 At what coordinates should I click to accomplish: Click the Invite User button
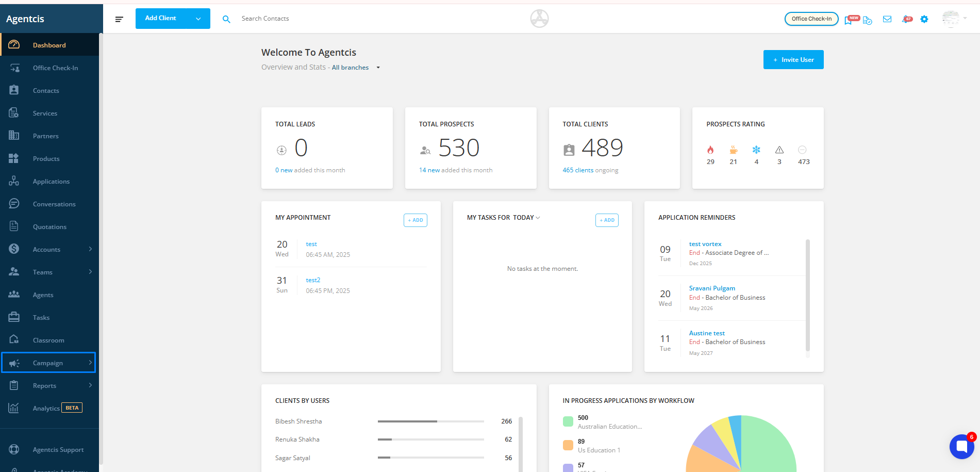[x=793, y=59]
